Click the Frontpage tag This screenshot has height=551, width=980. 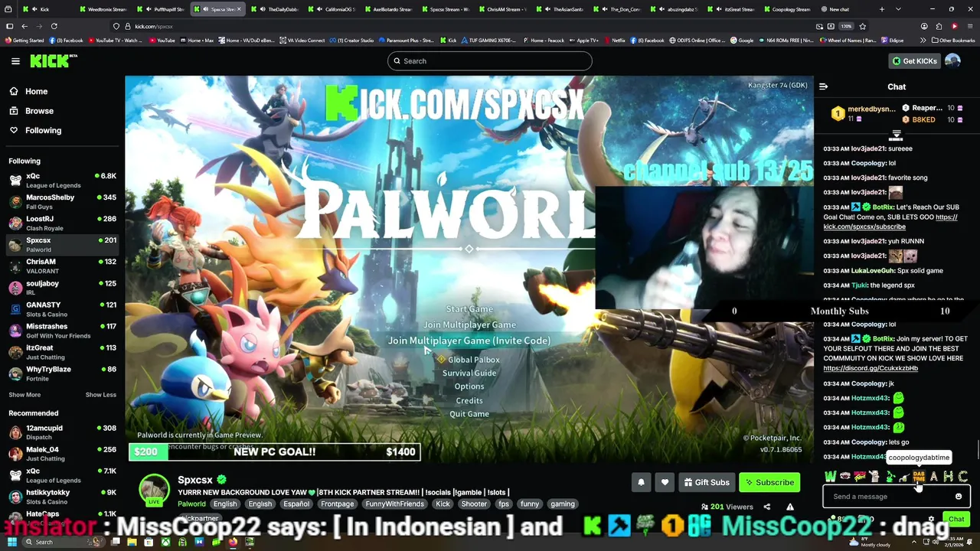(x=337, y=504)
